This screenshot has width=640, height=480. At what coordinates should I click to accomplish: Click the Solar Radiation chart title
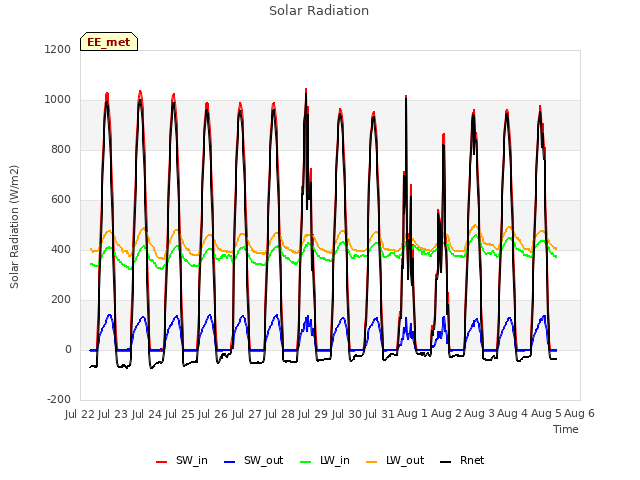[x=319, y=11]
